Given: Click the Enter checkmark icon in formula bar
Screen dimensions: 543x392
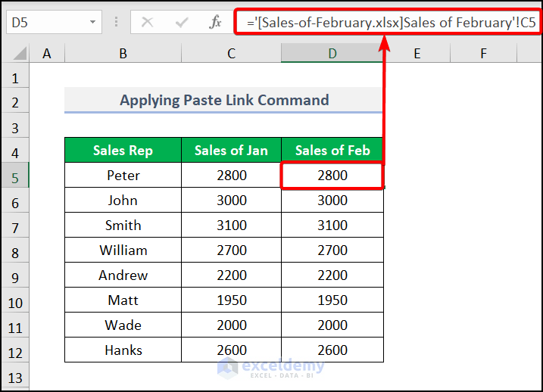Looking at the screenshot, I should point(182,23).
